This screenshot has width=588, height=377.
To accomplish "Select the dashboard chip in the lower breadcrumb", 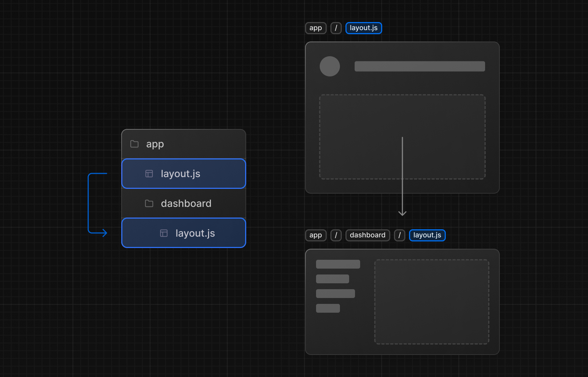I will [x=367, y=235].
